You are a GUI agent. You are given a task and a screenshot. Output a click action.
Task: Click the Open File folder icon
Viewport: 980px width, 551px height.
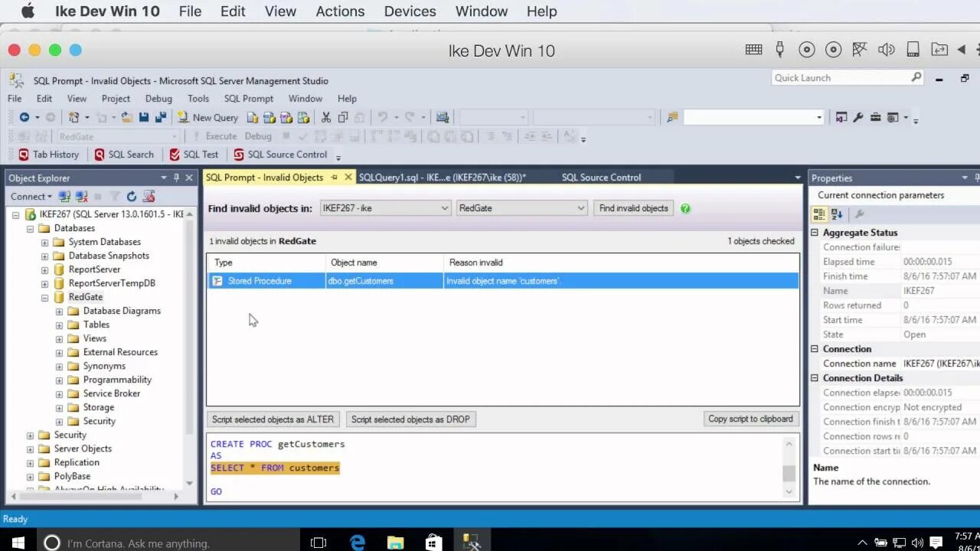click(126, 117)
